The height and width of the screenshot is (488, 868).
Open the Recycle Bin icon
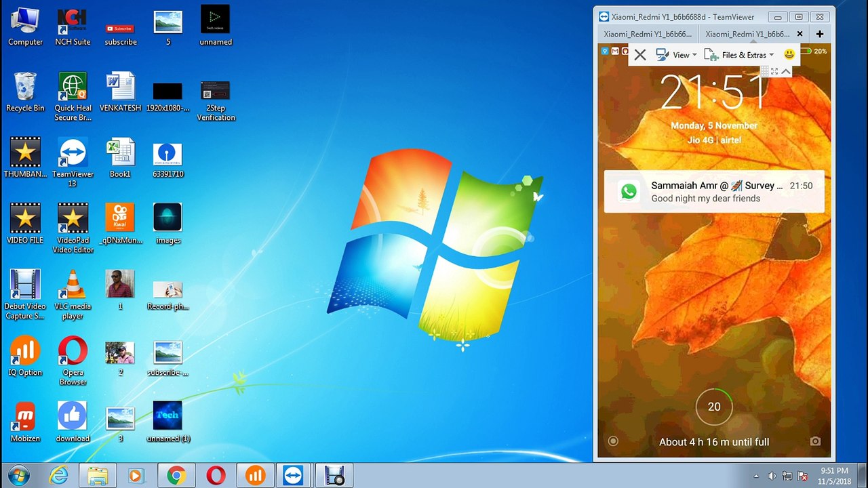tap(25, 92)
